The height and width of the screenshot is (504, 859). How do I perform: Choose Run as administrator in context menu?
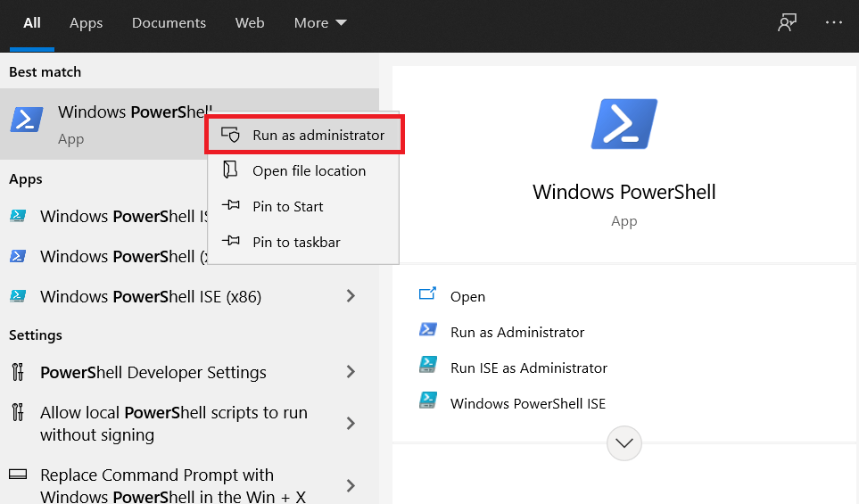(x=304, y=135)
